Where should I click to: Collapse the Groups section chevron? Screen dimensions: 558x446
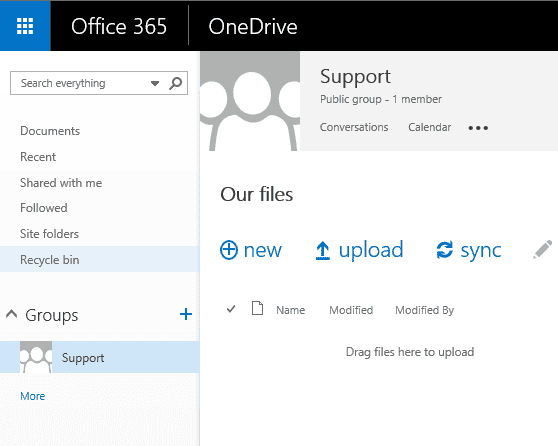12,314
